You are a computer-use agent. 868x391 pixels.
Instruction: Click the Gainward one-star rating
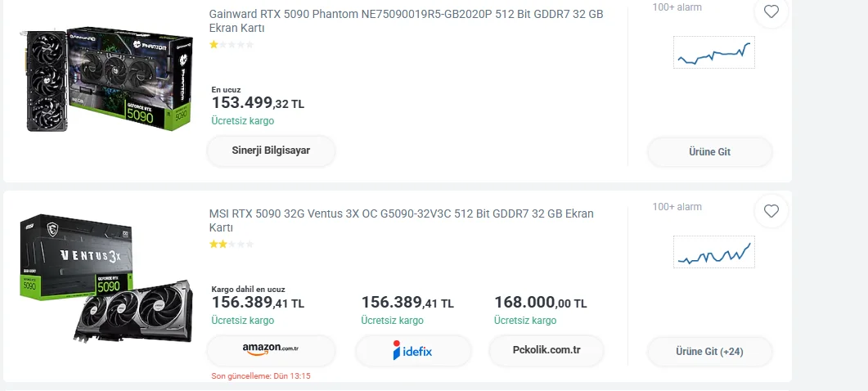[x=232, y=45]
